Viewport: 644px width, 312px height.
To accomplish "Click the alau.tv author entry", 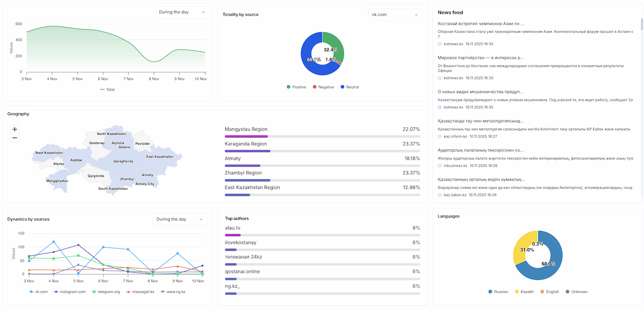I will pos(322,231).
